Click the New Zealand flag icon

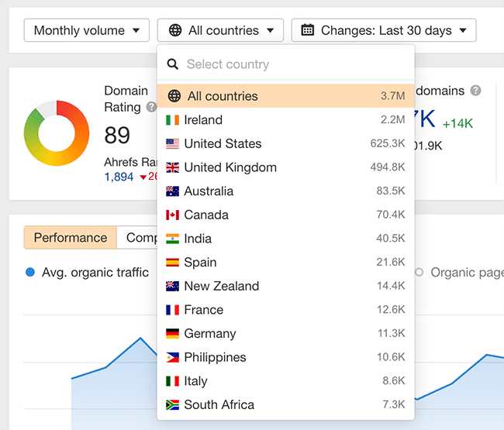173,287
